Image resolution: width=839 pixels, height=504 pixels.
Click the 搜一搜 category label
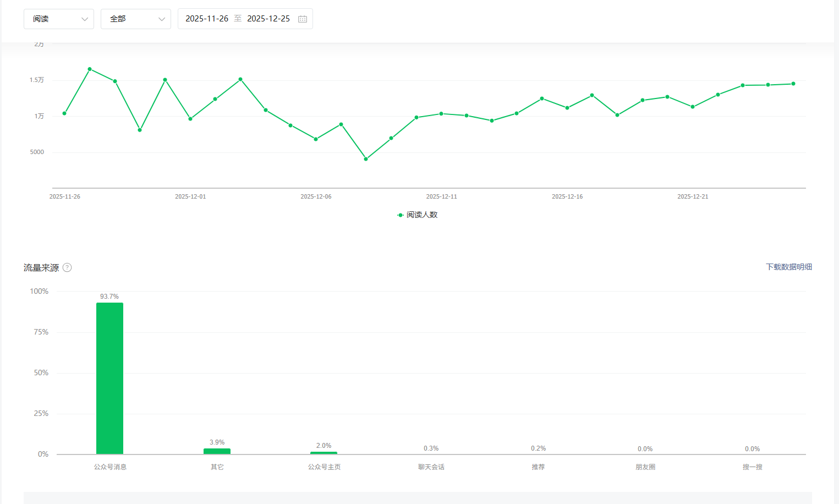click(752, 467)
